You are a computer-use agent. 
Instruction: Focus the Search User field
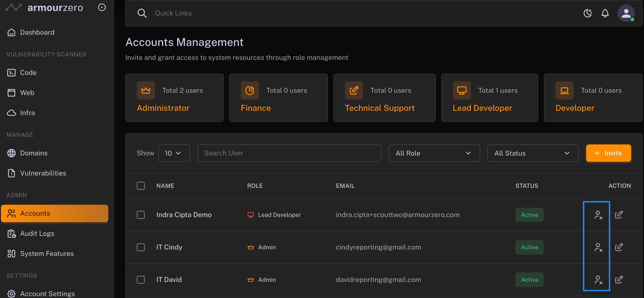pyautogui.click(x=289, y=153)
